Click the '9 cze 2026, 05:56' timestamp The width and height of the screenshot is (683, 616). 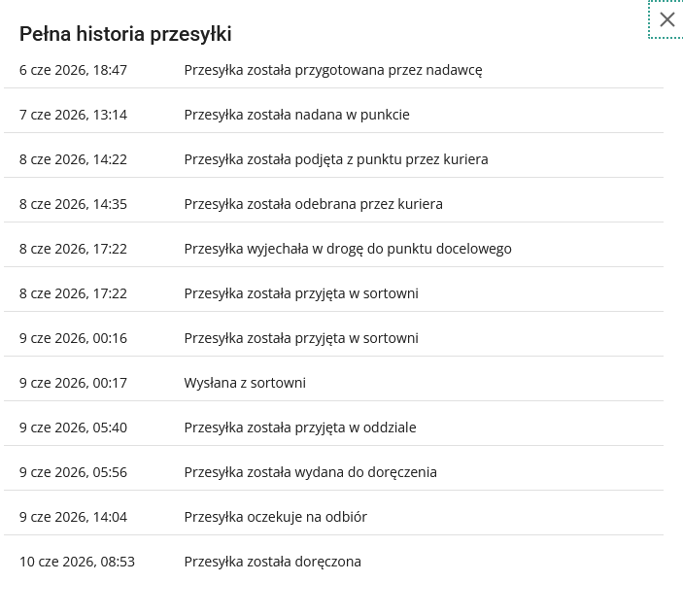click(x=73, y=472)
